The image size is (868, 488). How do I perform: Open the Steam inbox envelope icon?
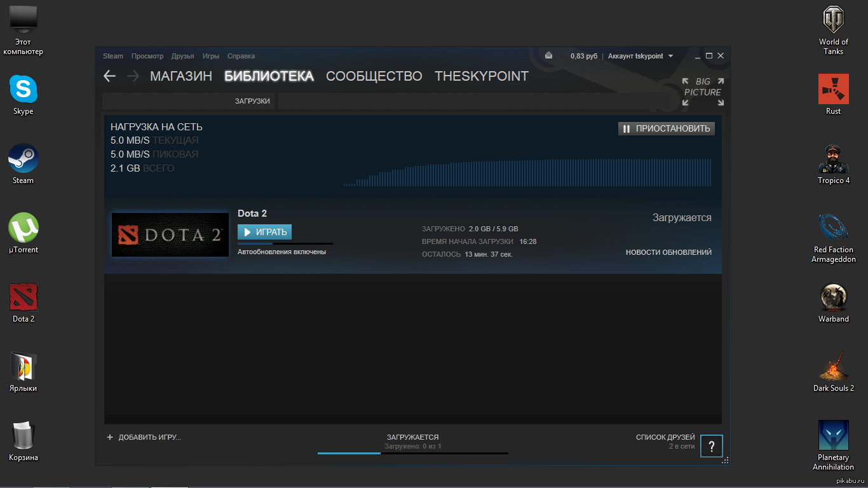pos(549,56)
